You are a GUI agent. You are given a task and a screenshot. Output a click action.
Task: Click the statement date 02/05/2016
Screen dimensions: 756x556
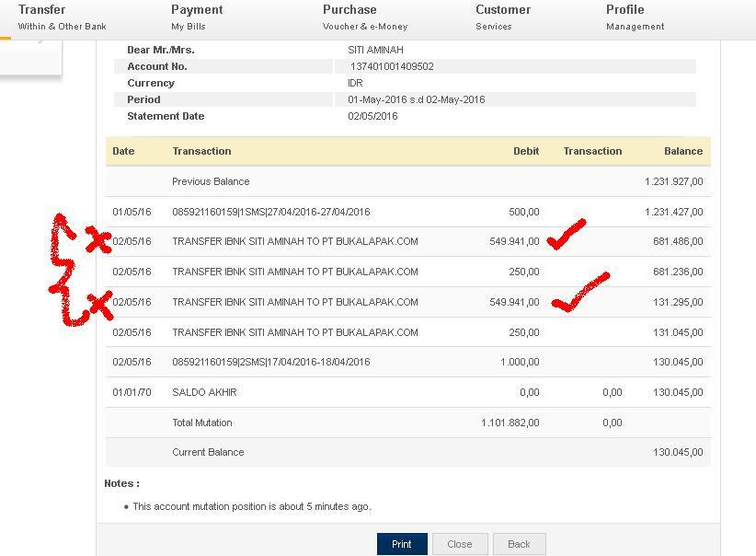pos(372,116)
